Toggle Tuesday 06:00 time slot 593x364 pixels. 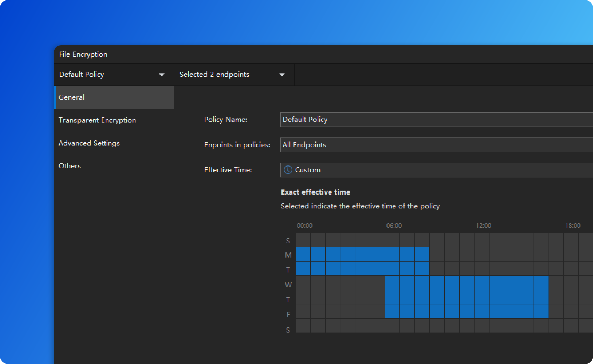(392, 268)
